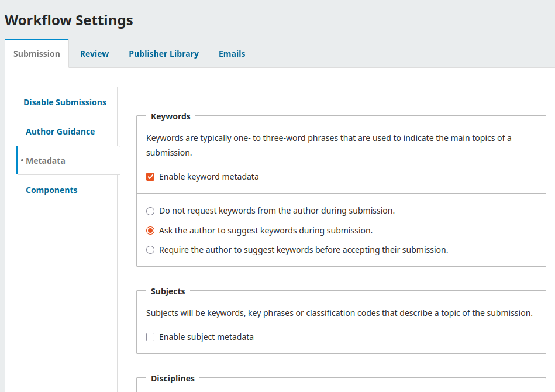The height and width of the screenshot is (392, 555).
Task: Uncheck the Enable keyword metadata checkbox
Action: coord(150,177)
